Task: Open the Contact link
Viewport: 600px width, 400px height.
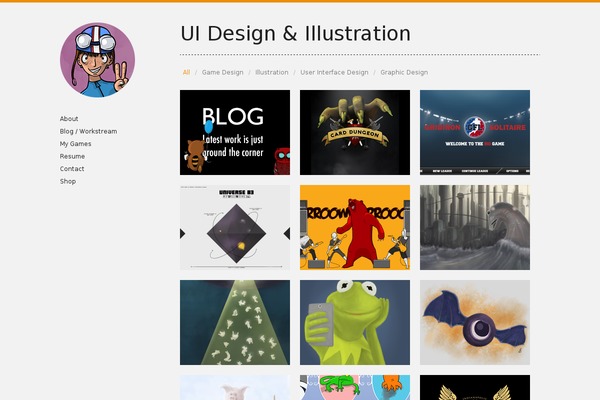Action: click(x=72, y=169)
